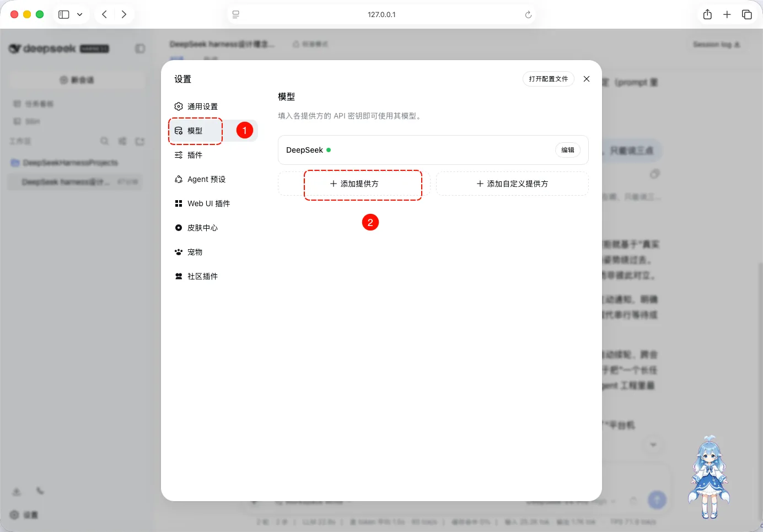Click the API 密钥 description text
763x532 pixels.
point(350,116)
